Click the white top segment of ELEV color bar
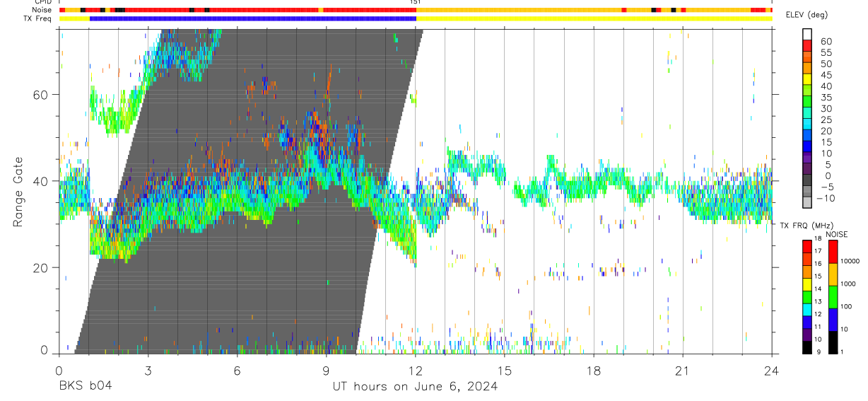The image size is (868, 401). pos(807,34)
